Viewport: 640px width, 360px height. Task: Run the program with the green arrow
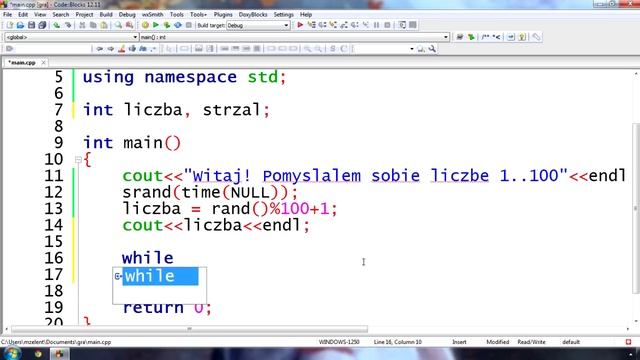[x=156, y=25]
